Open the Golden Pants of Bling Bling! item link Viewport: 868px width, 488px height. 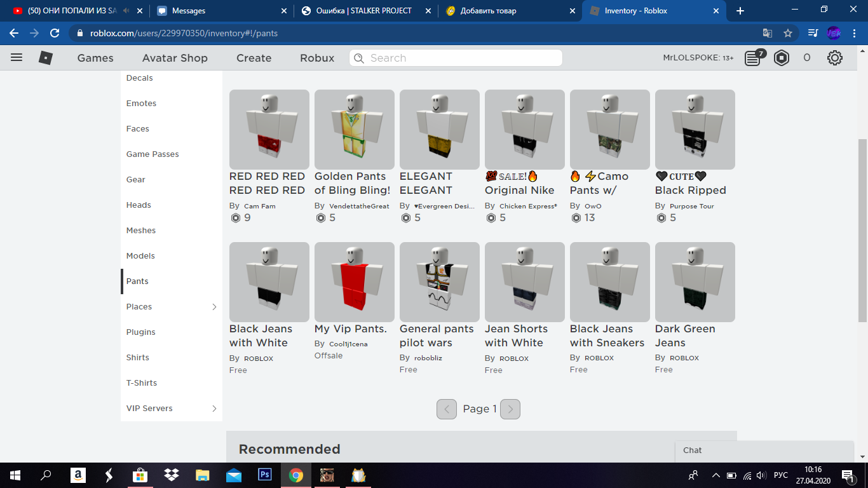[353, 183]
